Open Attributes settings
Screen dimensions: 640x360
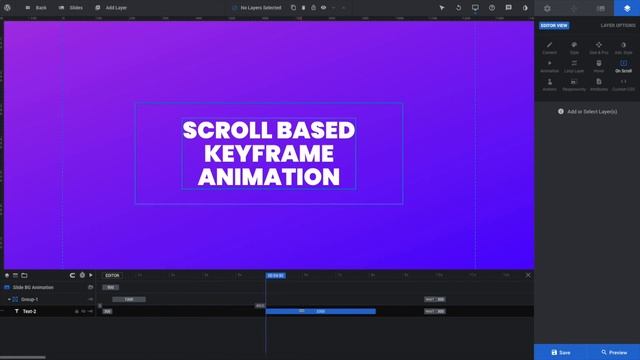coord(599,84)
